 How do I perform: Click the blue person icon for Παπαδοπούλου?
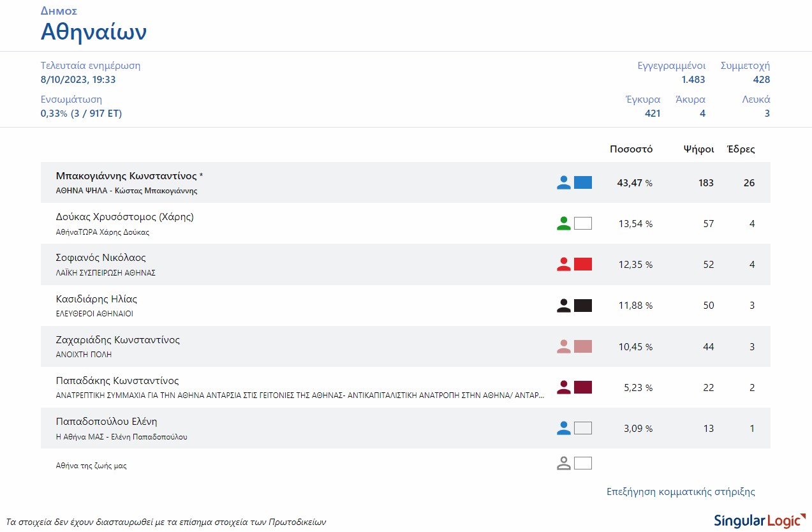[563, 428]
